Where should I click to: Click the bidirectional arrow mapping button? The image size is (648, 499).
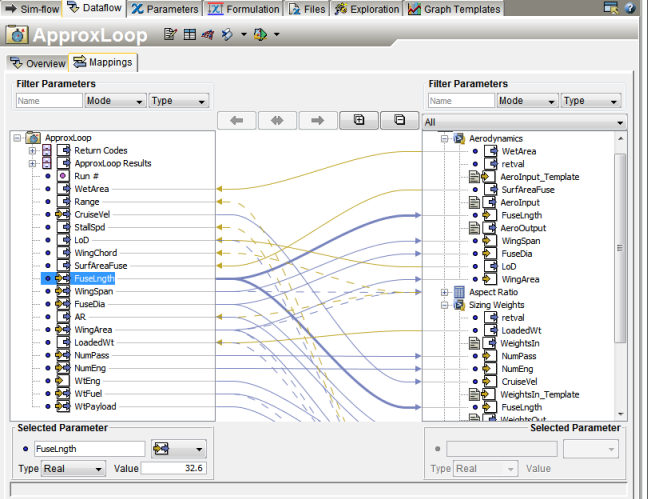277,120
